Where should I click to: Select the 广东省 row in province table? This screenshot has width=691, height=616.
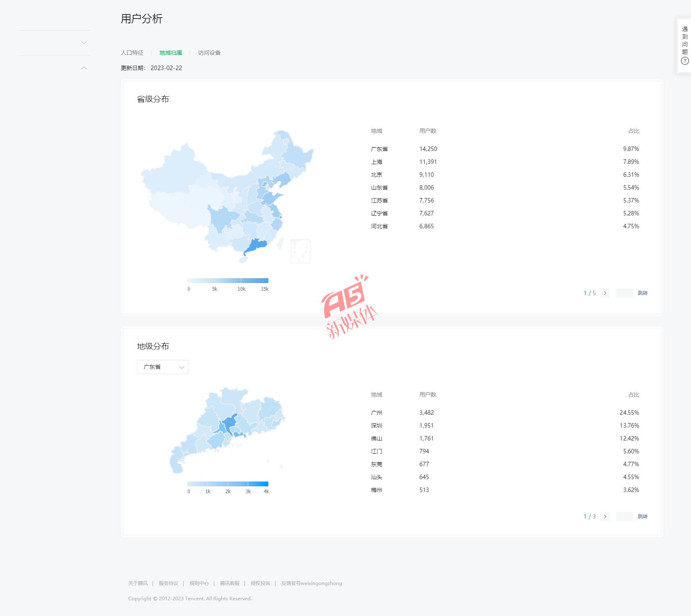coord(505,149)
